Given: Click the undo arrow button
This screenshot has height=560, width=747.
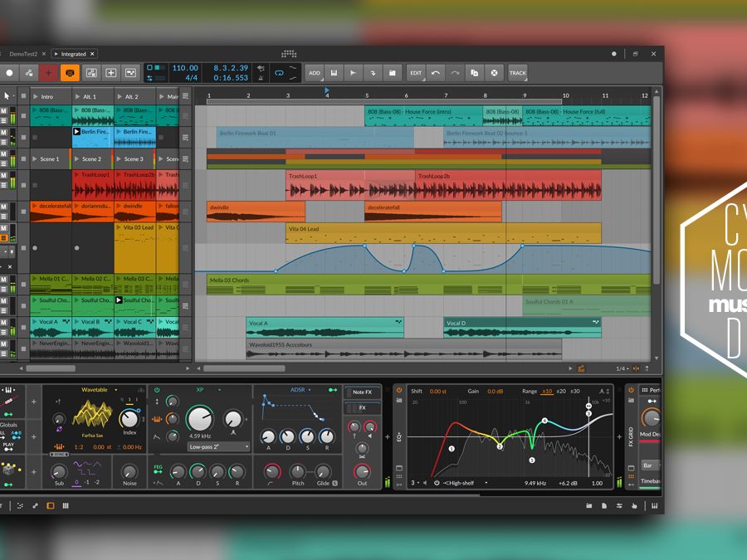Looking at the screenshot, I should (x=436, y=73).
